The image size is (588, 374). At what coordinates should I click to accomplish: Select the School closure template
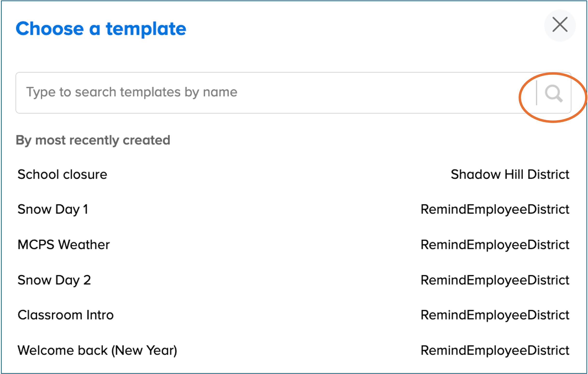[x=62, y=175]
